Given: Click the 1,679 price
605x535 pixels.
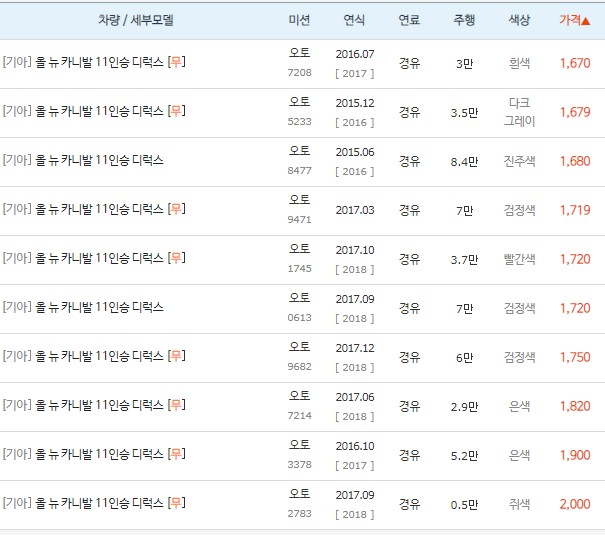Looking at the screenshot, I should [x=575, y=112].
